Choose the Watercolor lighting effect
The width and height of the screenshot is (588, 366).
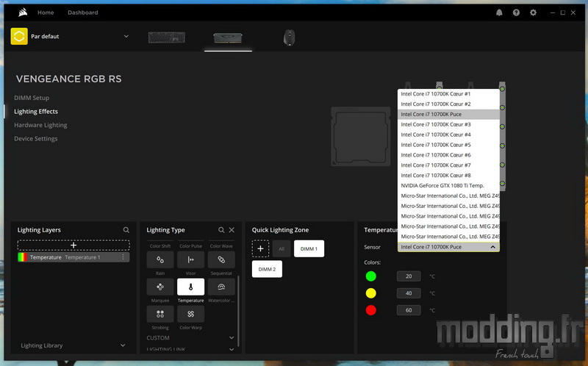[221, 287]
